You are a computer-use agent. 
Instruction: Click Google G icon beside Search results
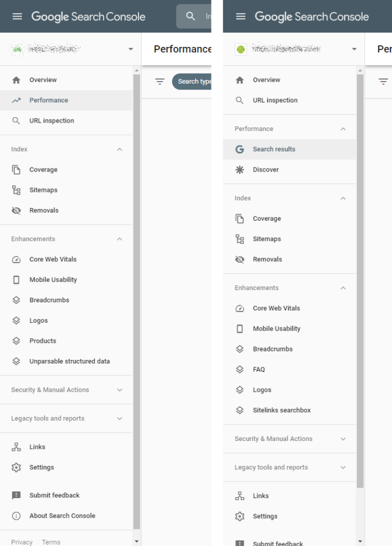240,149
